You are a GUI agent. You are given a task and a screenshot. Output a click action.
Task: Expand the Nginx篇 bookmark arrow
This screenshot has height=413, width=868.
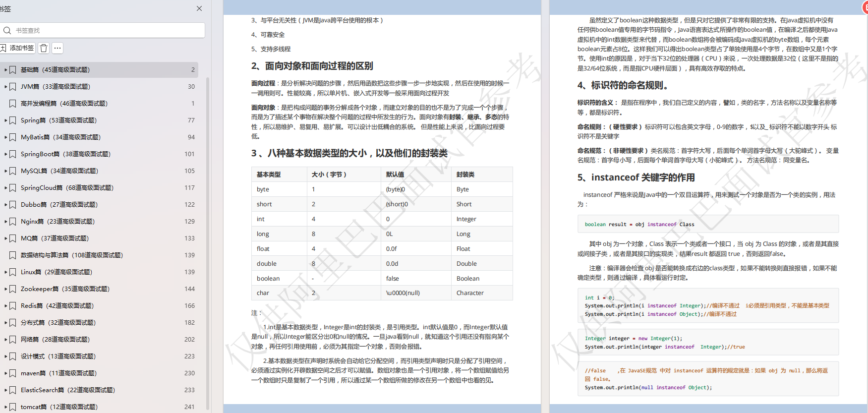click(x=5, y=222)
